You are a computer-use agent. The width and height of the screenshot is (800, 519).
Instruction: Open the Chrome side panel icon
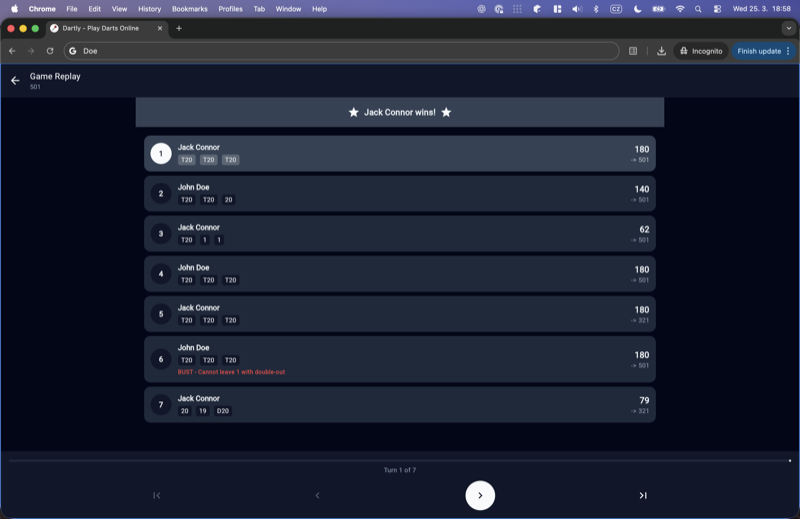633,51
